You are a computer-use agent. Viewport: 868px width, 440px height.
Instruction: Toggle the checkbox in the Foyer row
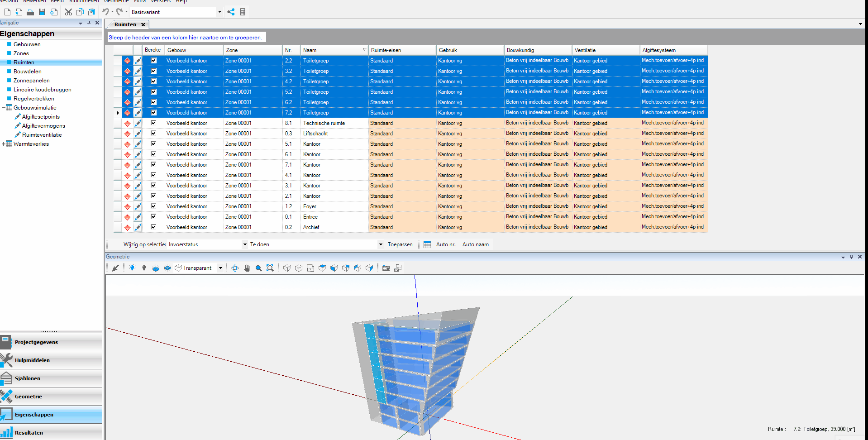[153, 206]
